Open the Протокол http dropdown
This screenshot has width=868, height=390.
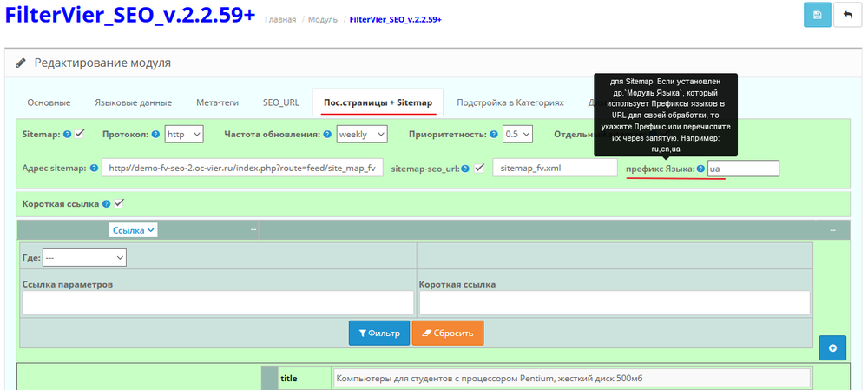coord(184,134)
